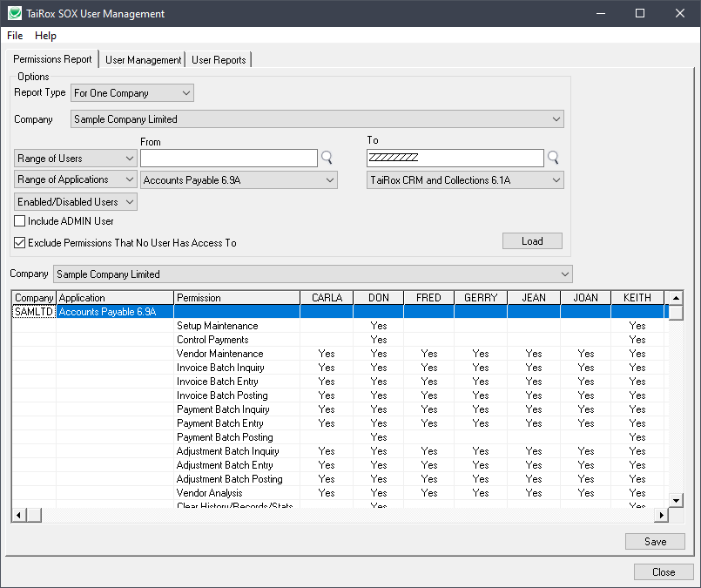Switch to the User Management tab
This screenshot has height=588, width=701.
coord(143,60)
